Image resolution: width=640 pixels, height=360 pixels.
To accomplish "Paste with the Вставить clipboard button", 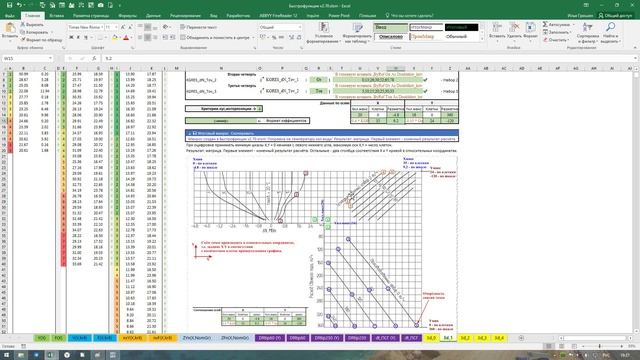I will pyautogui.click(x=10, y=31).
